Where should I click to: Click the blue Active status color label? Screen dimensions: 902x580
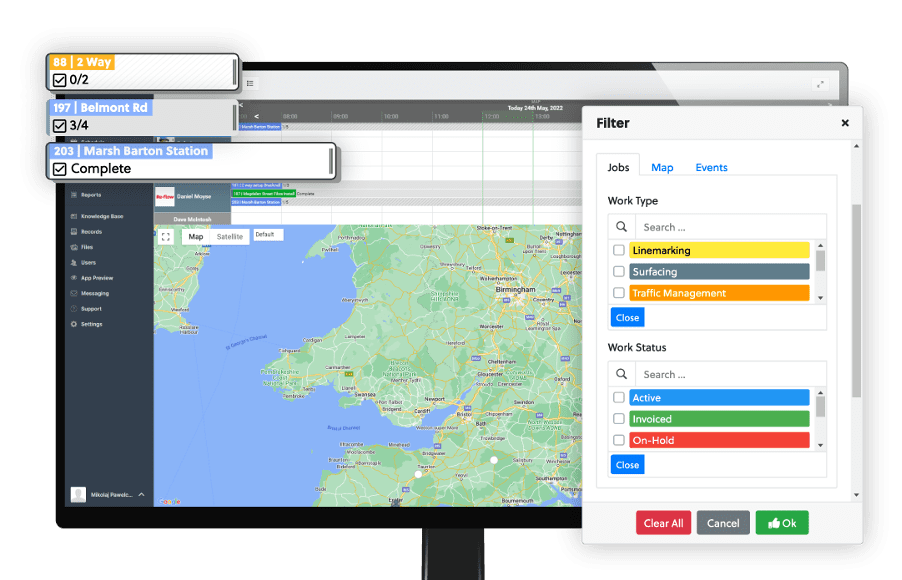point(718,398)
